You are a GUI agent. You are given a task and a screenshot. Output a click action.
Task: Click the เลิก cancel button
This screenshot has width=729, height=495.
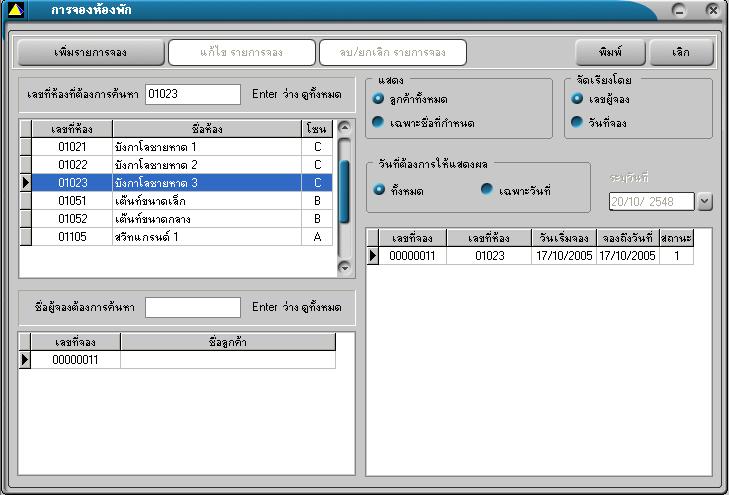tap(681, 52)
